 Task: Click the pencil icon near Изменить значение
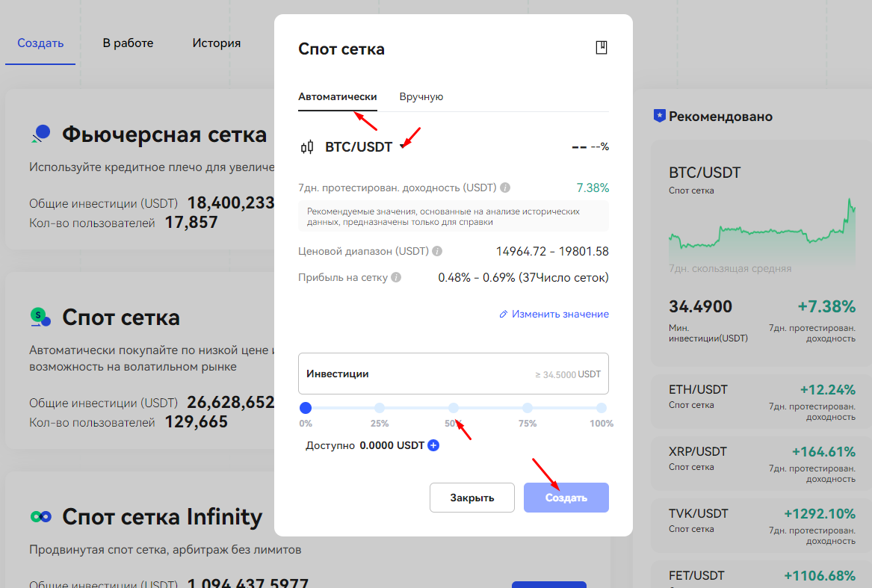click(x=504, y=315)
